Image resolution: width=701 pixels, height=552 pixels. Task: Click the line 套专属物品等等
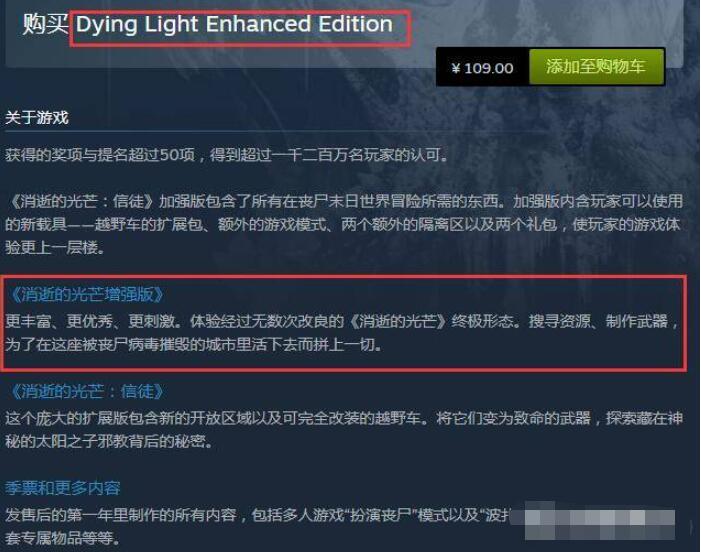coord(63,538)
